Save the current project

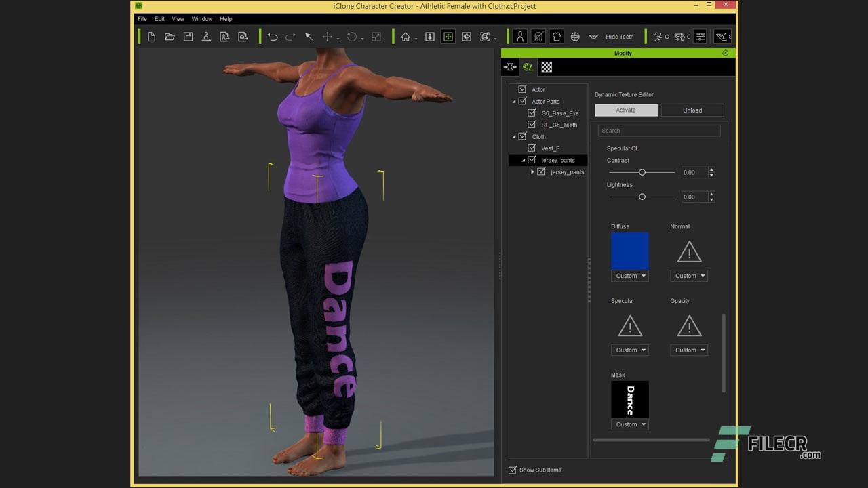coord(188,37)
